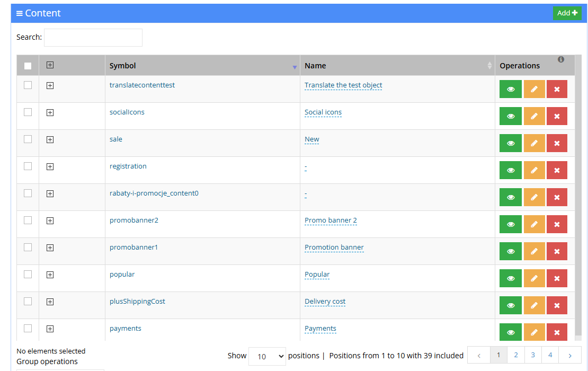Go to next page with right chevron
The width and height of the screenshot is (588, 371).
[x=570, y=355]
